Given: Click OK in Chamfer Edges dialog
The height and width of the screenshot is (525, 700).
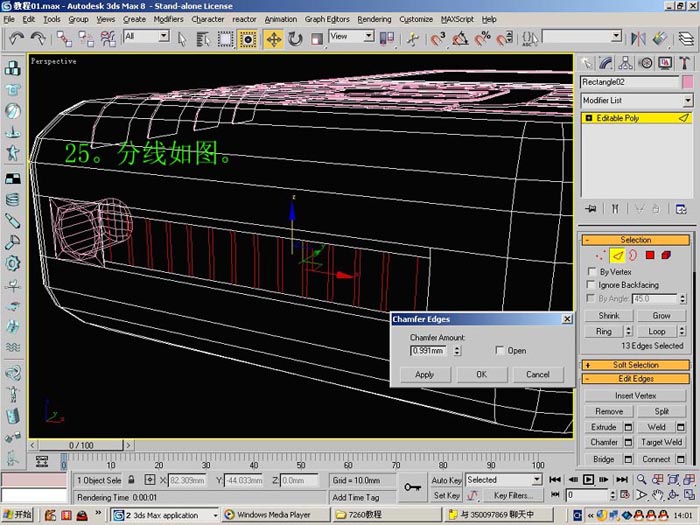Looking at the screenshot, I should coord(482,375).
